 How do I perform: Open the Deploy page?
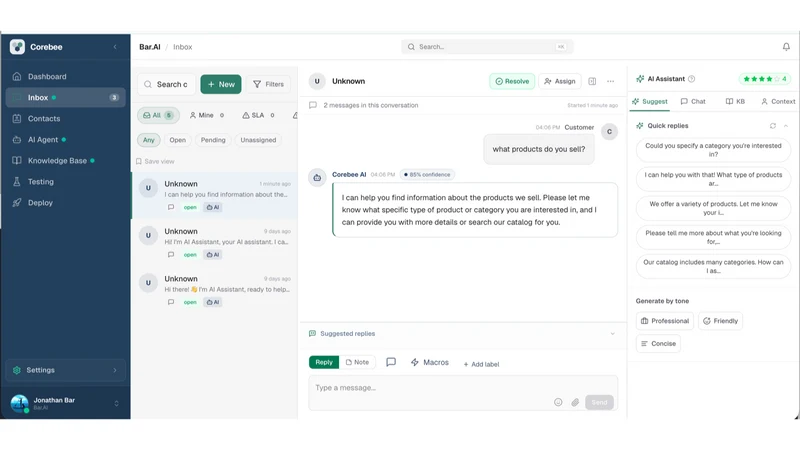coord(65,203)
